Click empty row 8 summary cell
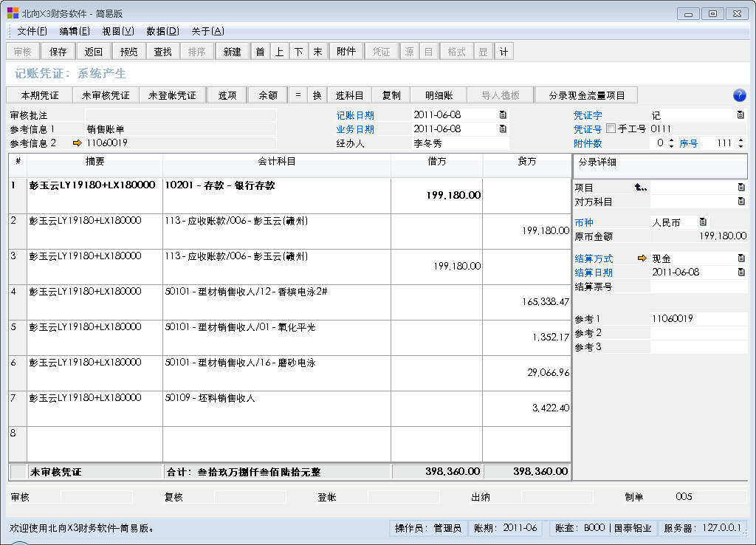The image size is (756, 545). (95, 445)
